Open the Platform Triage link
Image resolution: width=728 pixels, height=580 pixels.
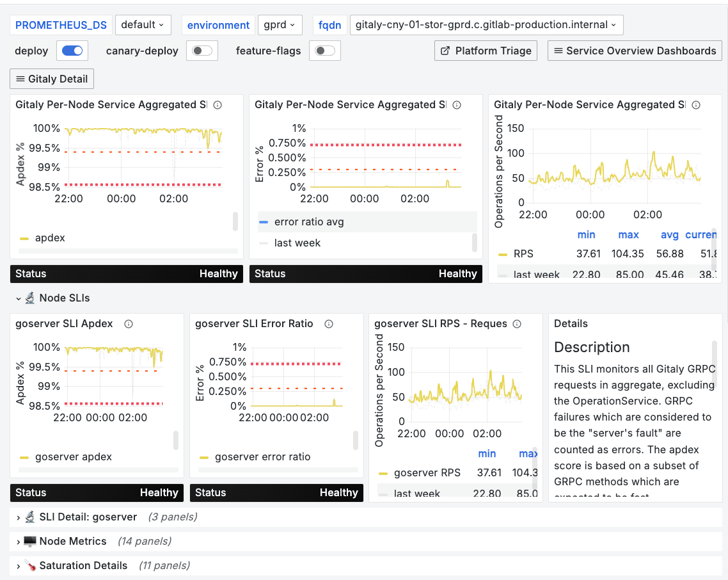pos(486,51)
